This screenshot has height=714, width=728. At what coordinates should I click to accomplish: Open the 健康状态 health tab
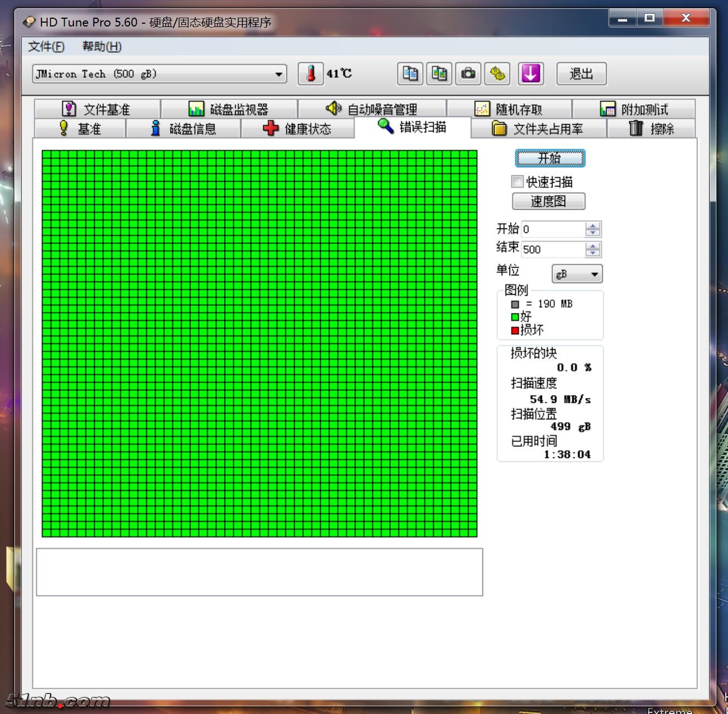coord(297,129)
